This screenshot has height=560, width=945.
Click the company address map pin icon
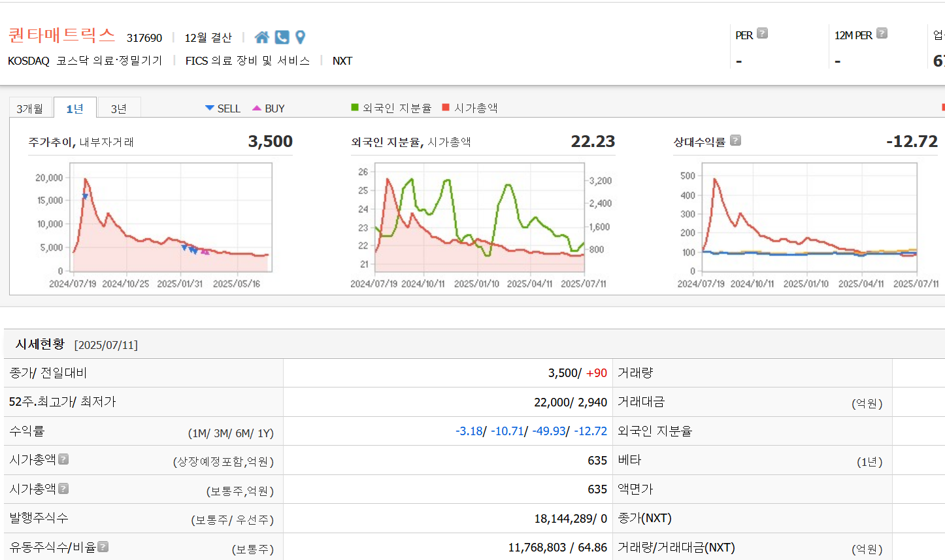[x=300, y=37]
